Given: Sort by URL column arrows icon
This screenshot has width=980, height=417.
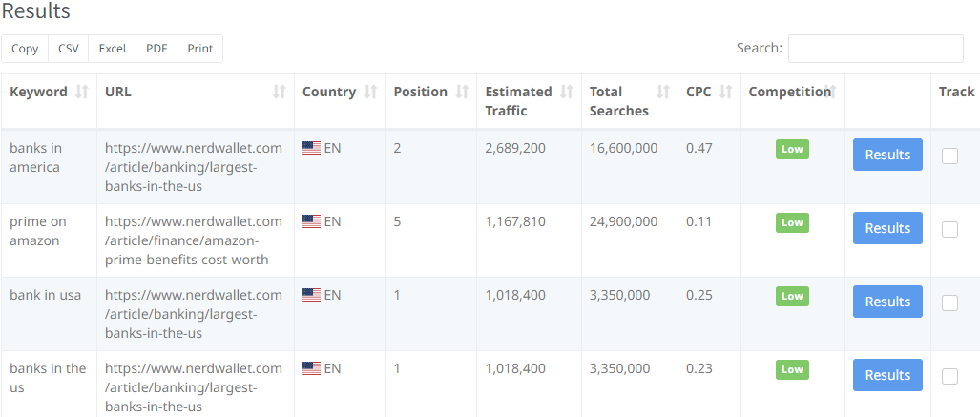Looking at the screenshot, I should pyautogui.click(x=279, y=92).
